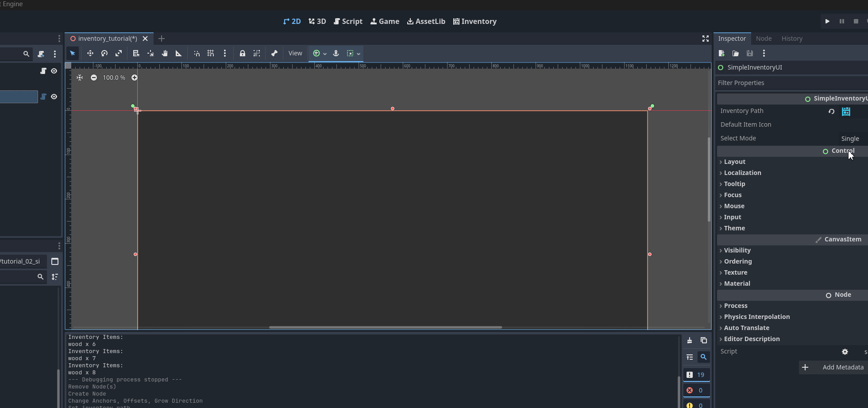Open green anchor preset dropdown

pyautogui.click(x=320, y=53)
